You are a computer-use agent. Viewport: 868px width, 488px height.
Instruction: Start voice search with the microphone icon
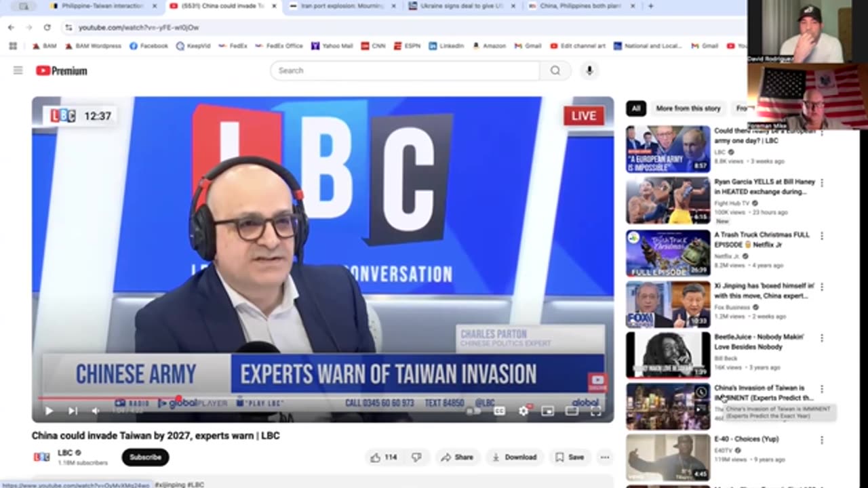coord(589,70)
